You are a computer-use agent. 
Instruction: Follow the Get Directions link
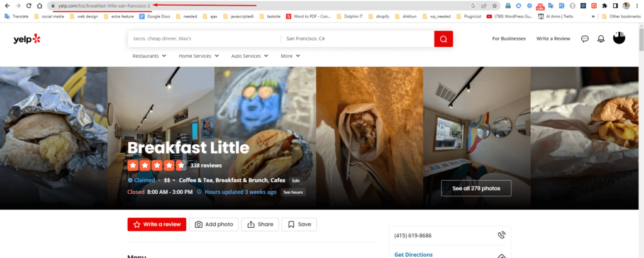pyautogui.click(x=413, y=254)
